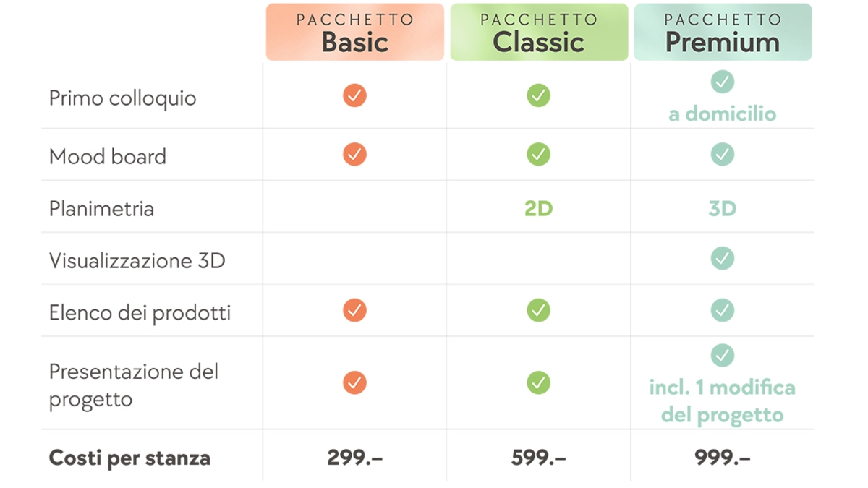Click the Basic checkmark for Presentazione del progetto

pyautogui.click(x=354, y=382)
